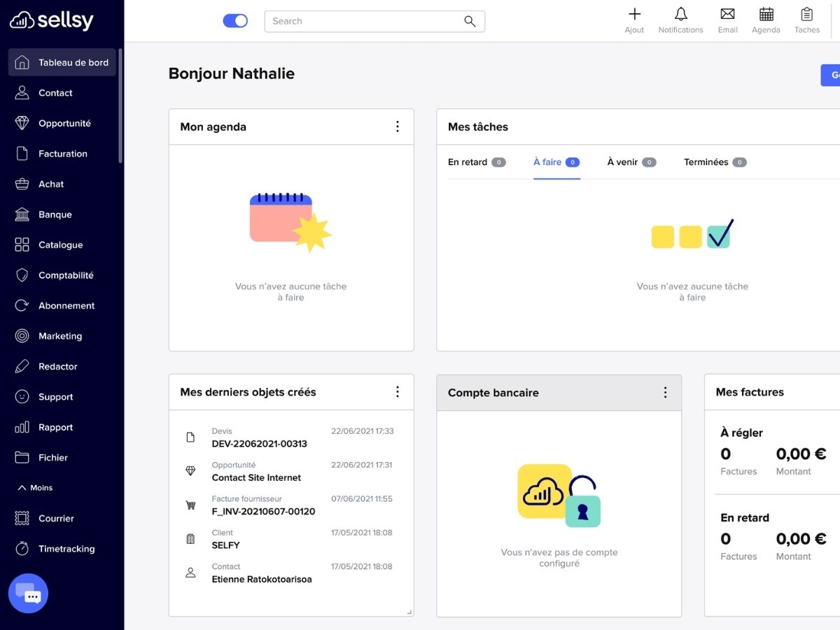Screen dimensions: 840x630
Task: Click the Ajout plus icon
Action: pos(634,14)
